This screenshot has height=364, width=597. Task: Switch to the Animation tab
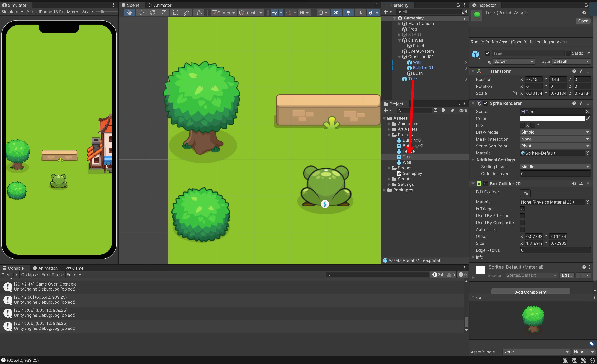pos(45,268)
